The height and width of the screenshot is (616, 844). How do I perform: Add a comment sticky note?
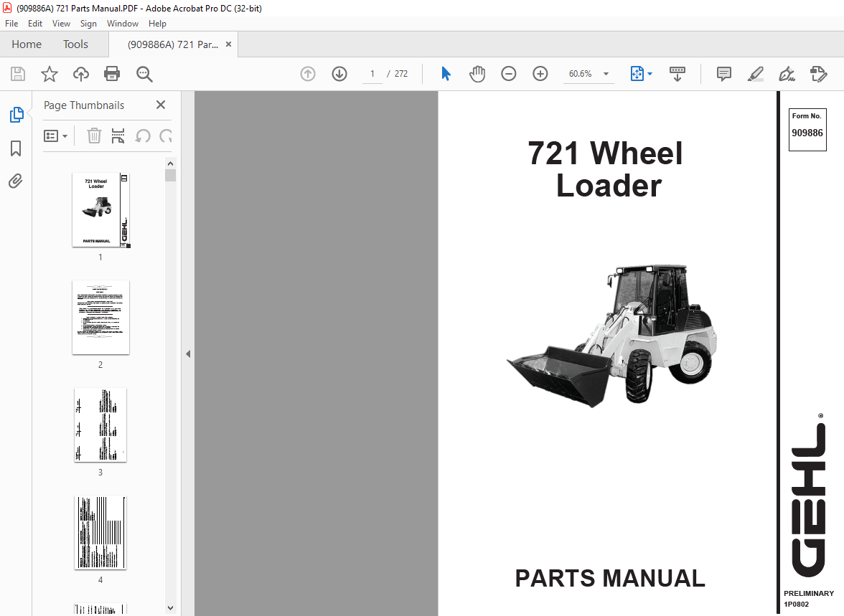tap(724, 74)
